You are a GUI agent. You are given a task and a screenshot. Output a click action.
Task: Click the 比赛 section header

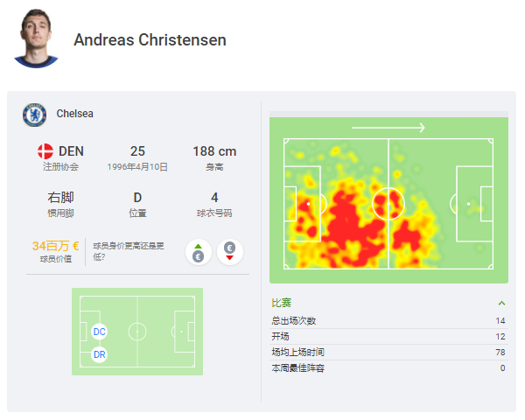click(282, 303)
